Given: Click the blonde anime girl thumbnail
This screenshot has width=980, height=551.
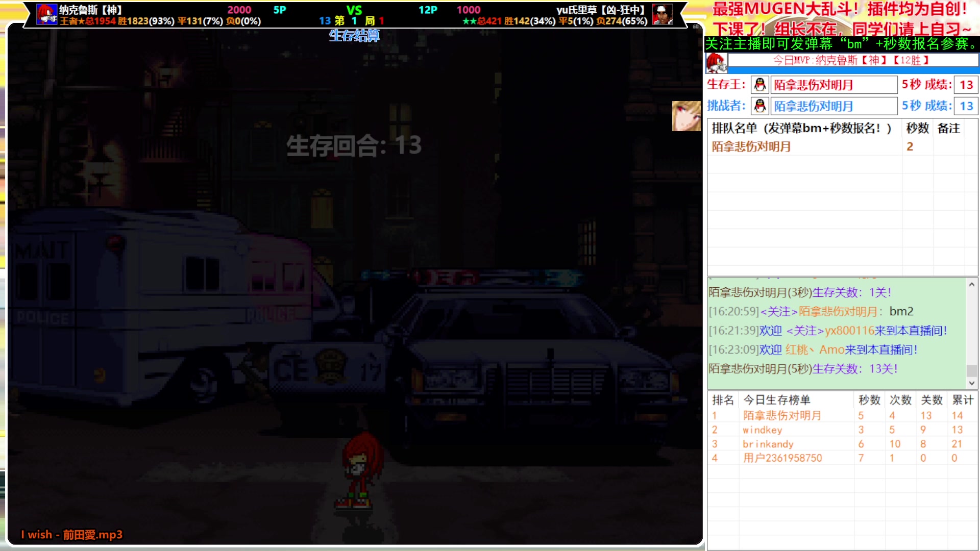Looking at the screenshot, I should [686, 116].
